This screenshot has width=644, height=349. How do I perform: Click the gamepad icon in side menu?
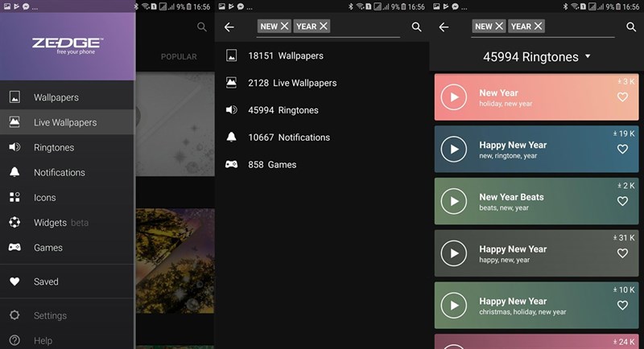[x=14, y=248]
